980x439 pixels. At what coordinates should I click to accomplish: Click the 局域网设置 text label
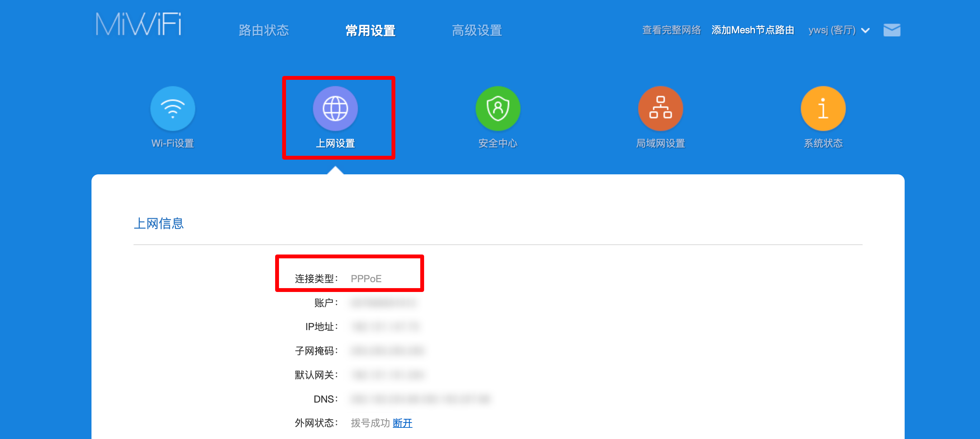point(660,143)
